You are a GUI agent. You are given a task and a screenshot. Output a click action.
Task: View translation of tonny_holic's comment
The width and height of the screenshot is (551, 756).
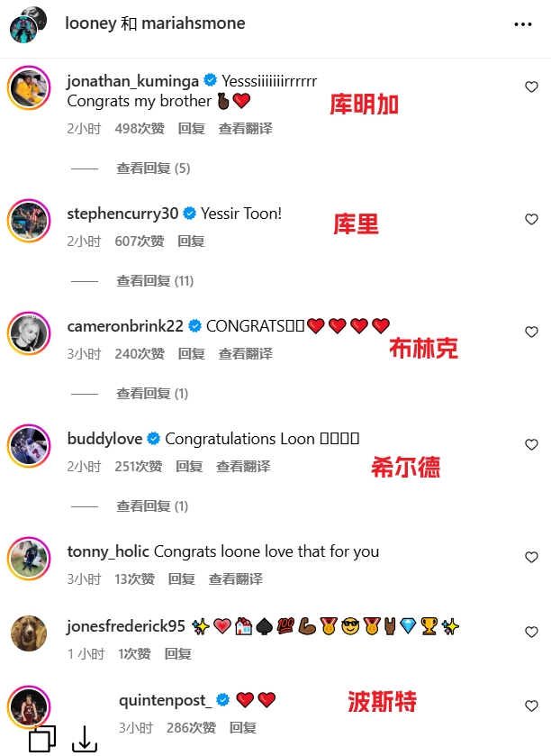[236, 579]
